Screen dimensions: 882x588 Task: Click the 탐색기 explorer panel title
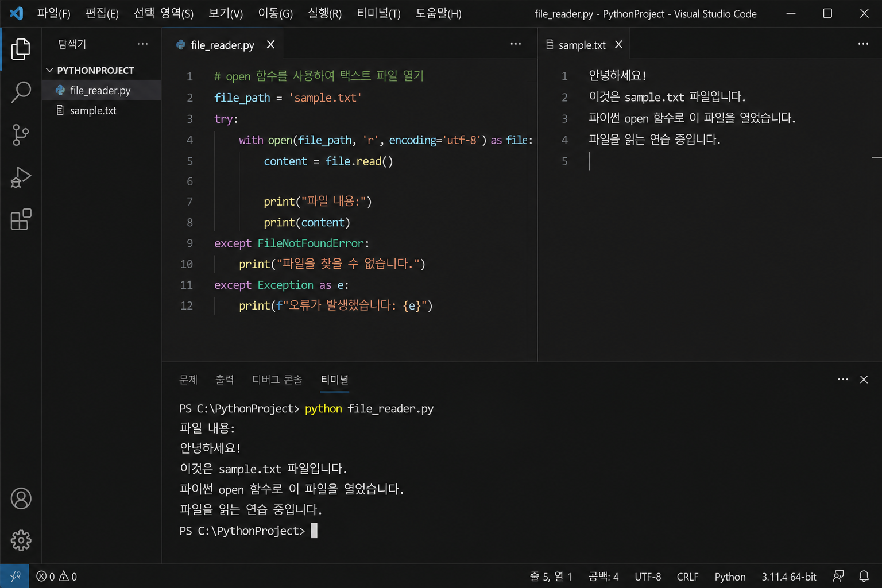(x=72, y=44)
